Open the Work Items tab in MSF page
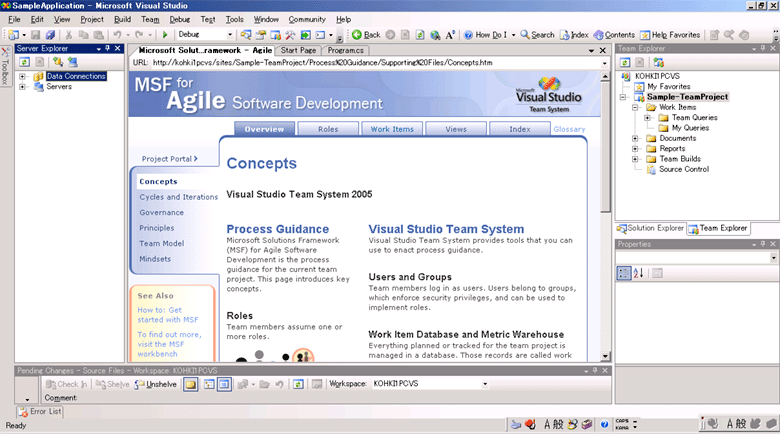The width and height of the screenshot is (780, 434). pos(392,129)
